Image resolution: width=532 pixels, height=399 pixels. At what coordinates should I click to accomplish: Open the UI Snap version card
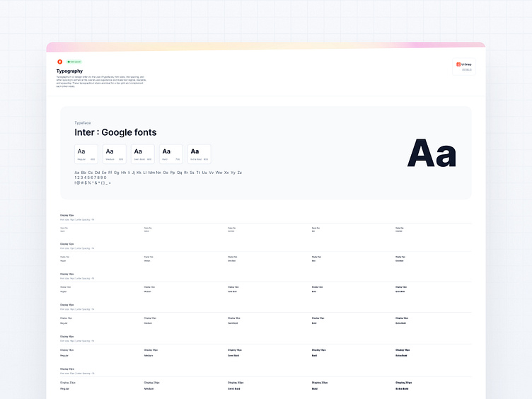click(x=464, y=66)
